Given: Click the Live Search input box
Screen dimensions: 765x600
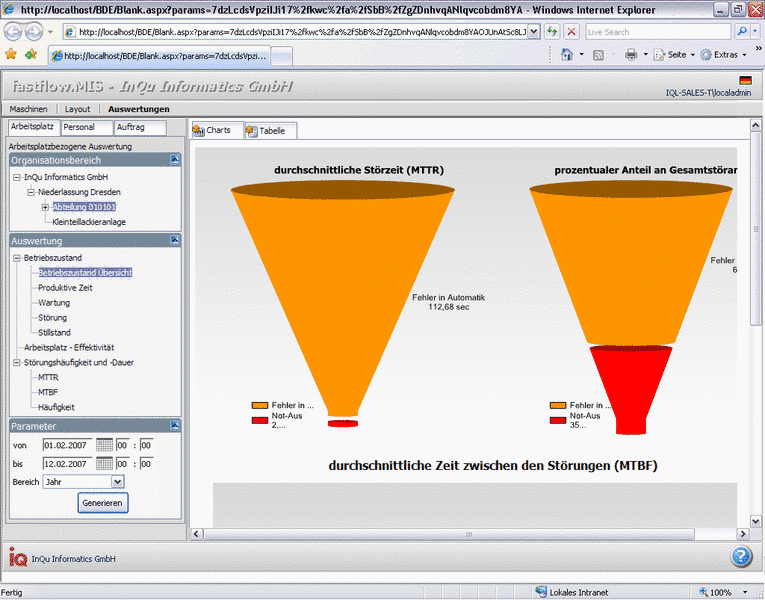Looking at the screenshot, I should (658, 32).
